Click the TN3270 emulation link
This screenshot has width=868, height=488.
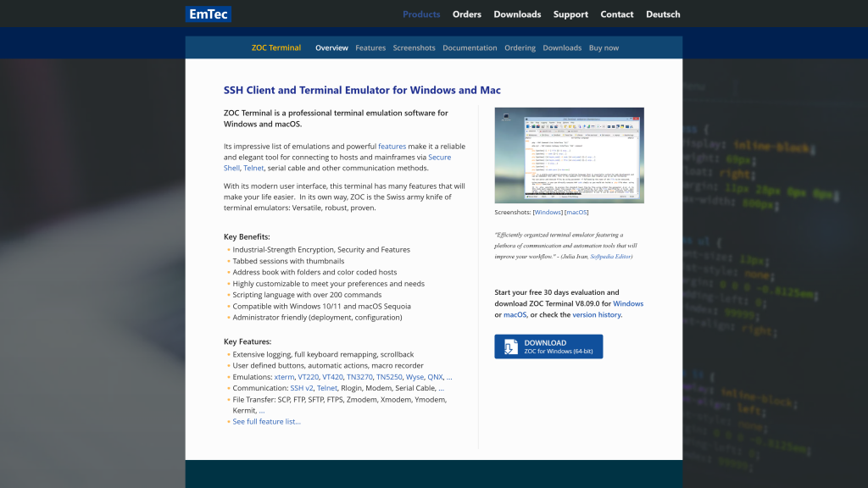359,377
